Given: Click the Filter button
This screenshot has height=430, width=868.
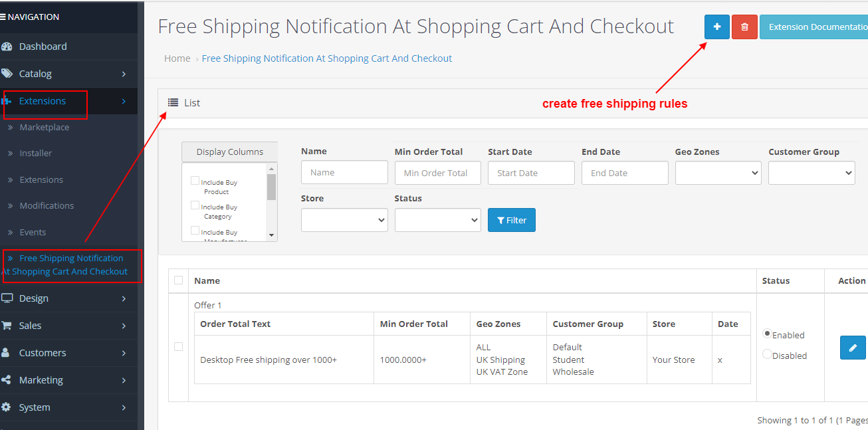Looking at the screenshot, I should 511,219.
